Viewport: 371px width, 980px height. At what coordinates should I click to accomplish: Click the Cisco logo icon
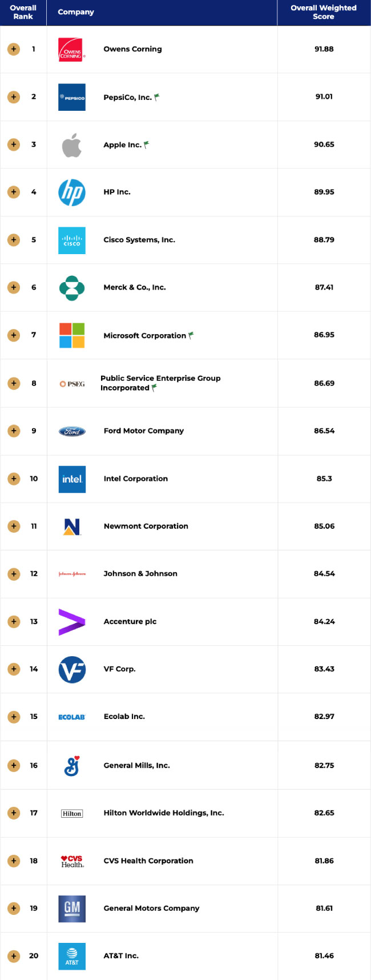point(72,240)
